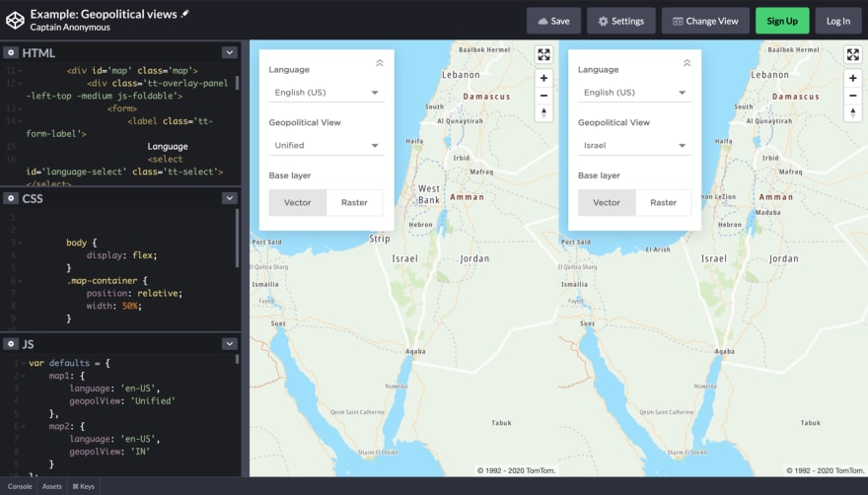Select Raster base layer on right map
The width and height of the screenshot is (868, 495).
[663, 203]
